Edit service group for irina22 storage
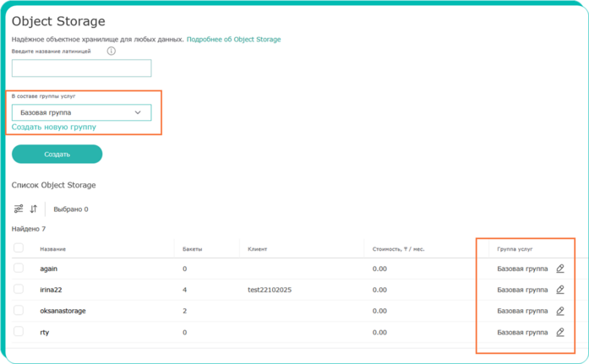Image resolution: width=589 pixels, height=364 pixels. click(x=560, y=290)
